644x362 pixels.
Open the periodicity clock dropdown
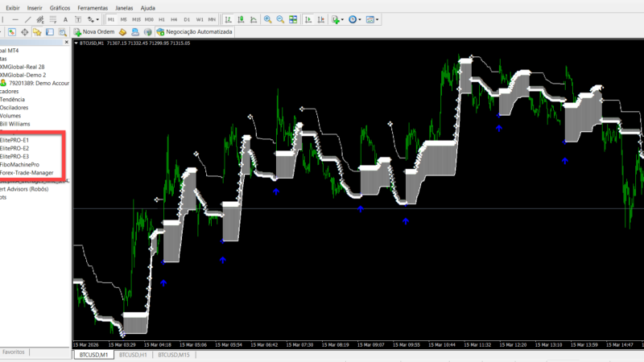(354, 19)
